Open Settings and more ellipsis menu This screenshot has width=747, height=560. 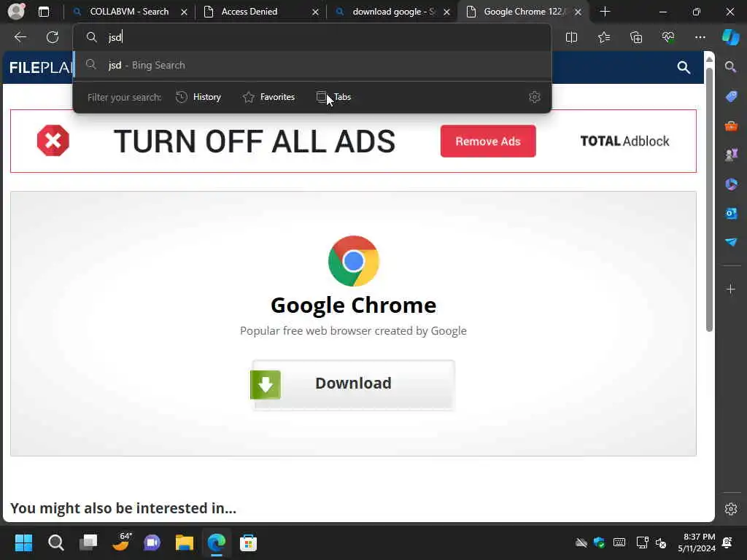pyautogui.click(x=700, y=37)
